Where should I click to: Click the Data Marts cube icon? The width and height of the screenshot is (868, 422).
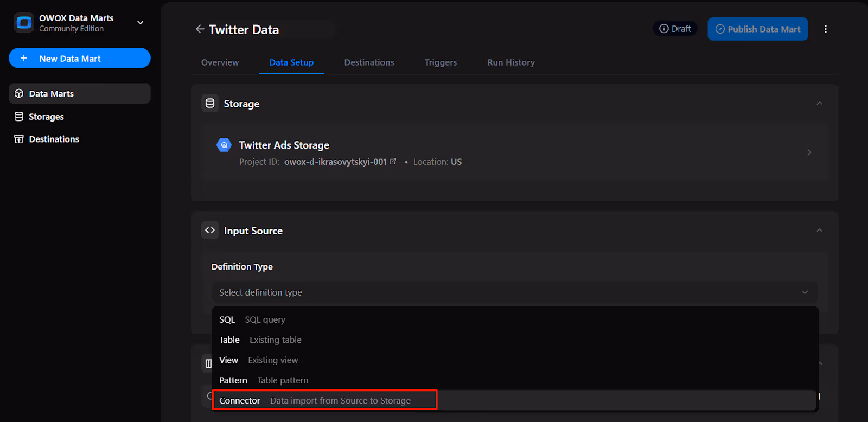[x=19, y=93]
